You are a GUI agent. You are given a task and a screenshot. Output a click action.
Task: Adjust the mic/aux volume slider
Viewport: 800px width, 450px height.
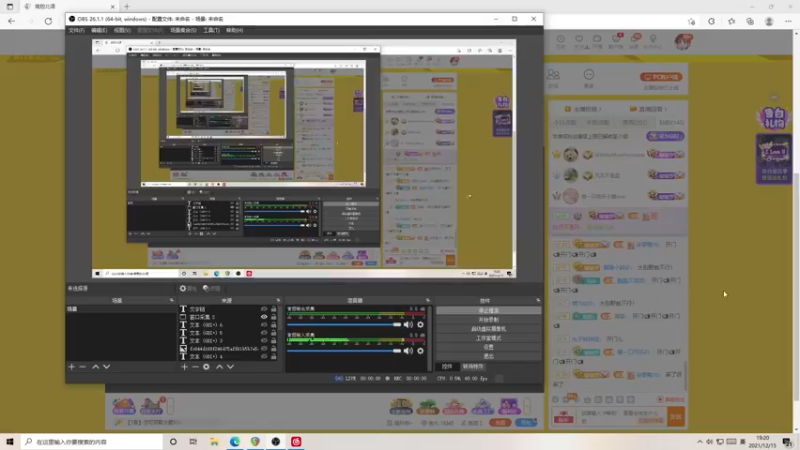click(344, 351)
